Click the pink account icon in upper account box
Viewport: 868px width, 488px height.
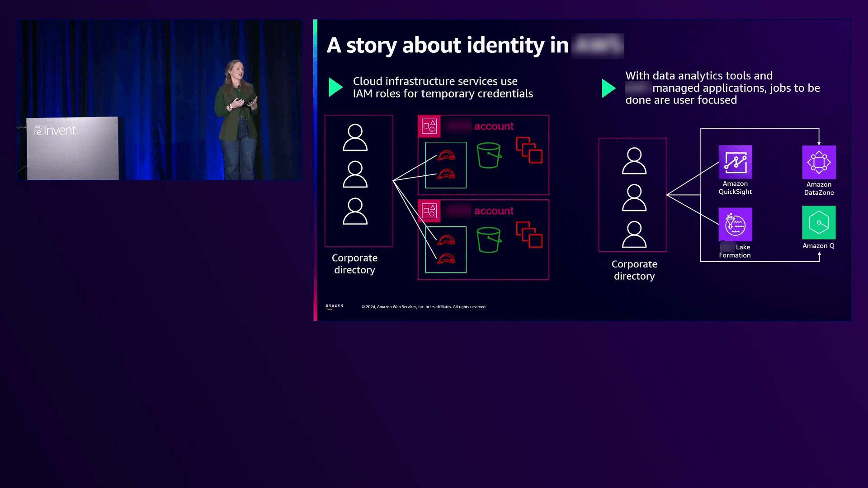point(429,126)
